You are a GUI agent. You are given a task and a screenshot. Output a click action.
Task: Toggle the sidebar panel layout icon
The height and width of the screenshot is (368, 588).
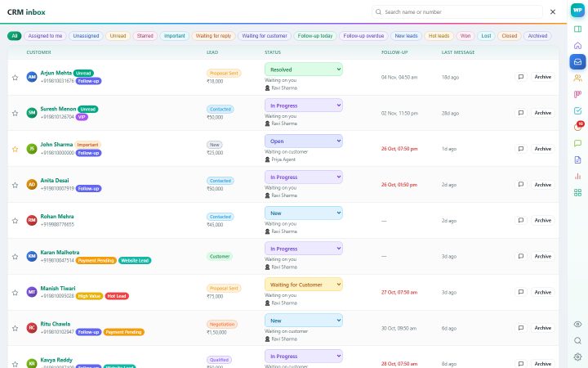point(577,29)
